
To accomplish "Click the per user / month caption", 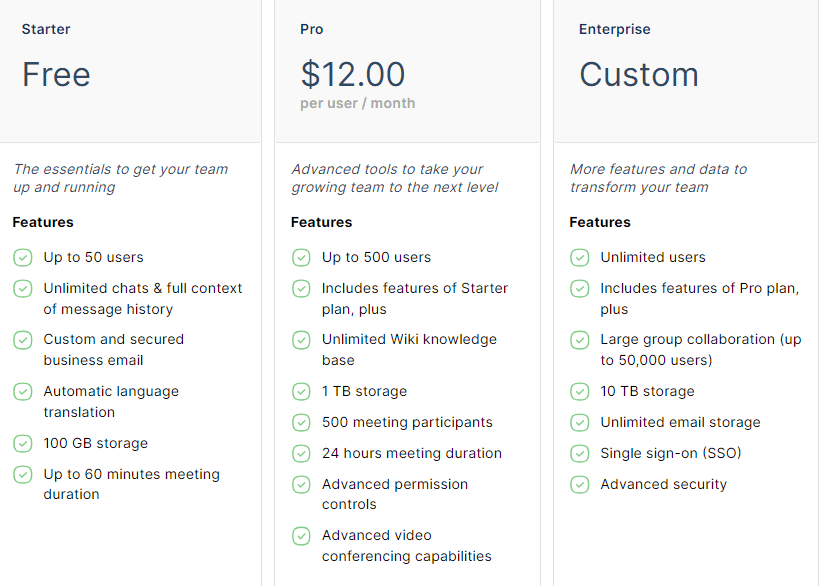I will 358,103.
